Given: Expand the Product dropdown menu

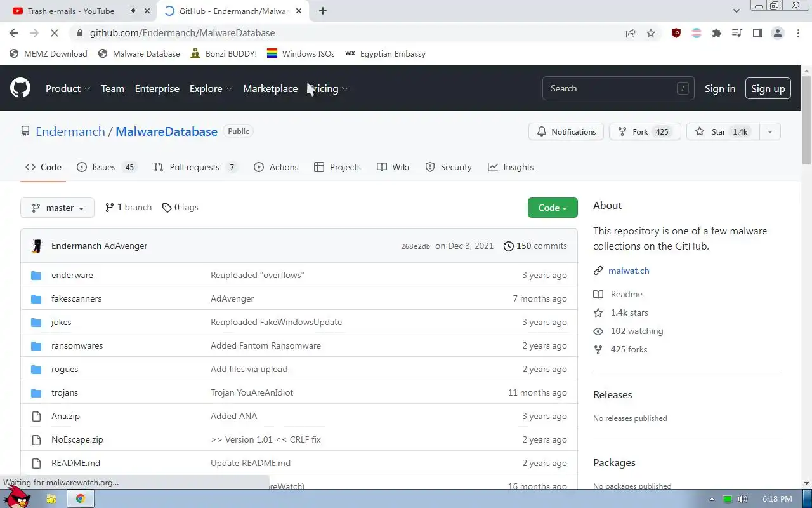Looking at the screenshot, I should 68,89.
